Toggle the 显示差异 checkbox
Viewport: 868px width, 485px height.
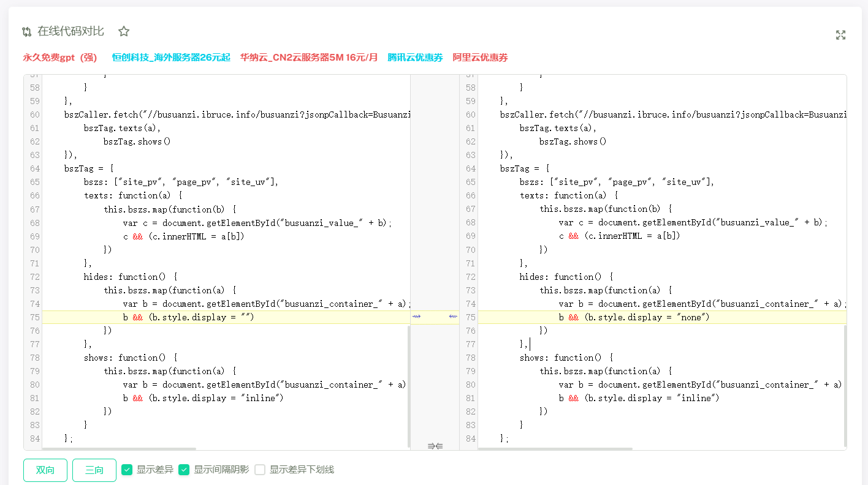pyautogui.click(x=127, y=470)
